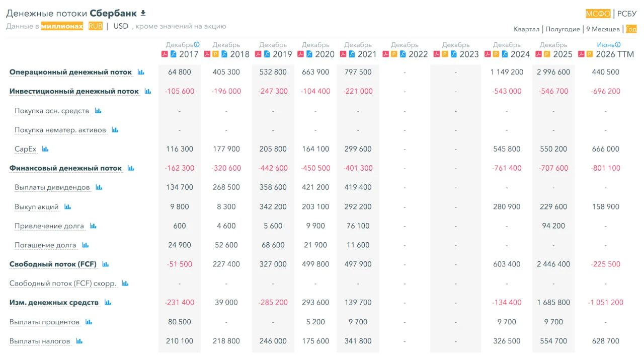Show chart for Покупка нематер. активов
The width and height of the screenshot is (644, 356).
[x=115, y=129]
